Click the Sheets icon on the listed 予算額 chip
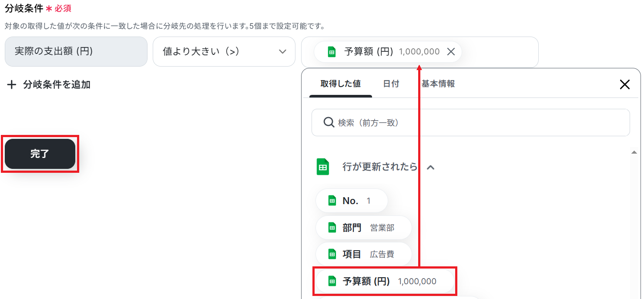The width and height of the screenshot is (644, 299). [x=332, y=281]
